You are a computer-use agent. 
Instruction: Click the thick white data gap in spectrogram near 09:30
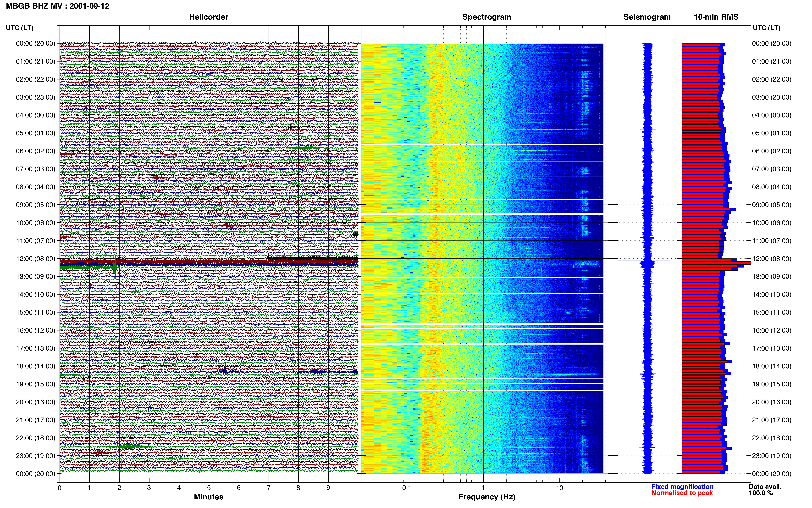click(482, 214)
